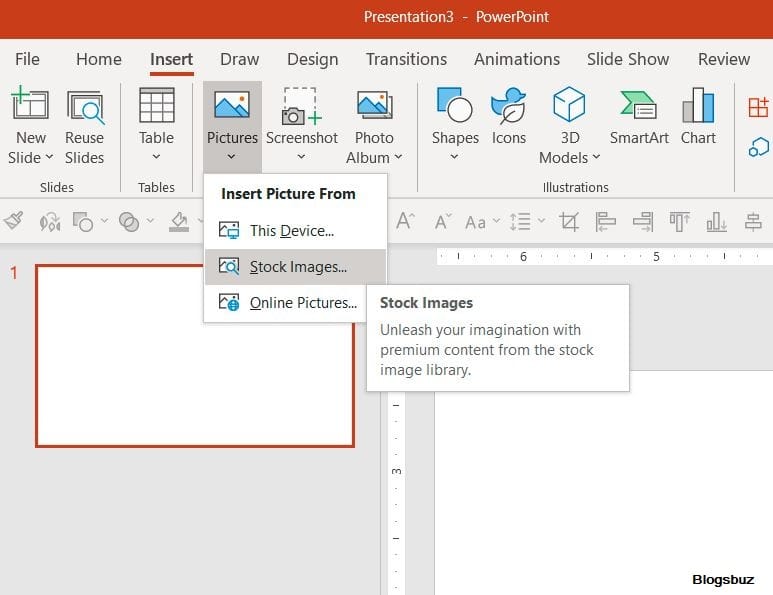The width and height of the screenshot is (773, 595).
Task: Switch to the Design tab
Action: 312,59
